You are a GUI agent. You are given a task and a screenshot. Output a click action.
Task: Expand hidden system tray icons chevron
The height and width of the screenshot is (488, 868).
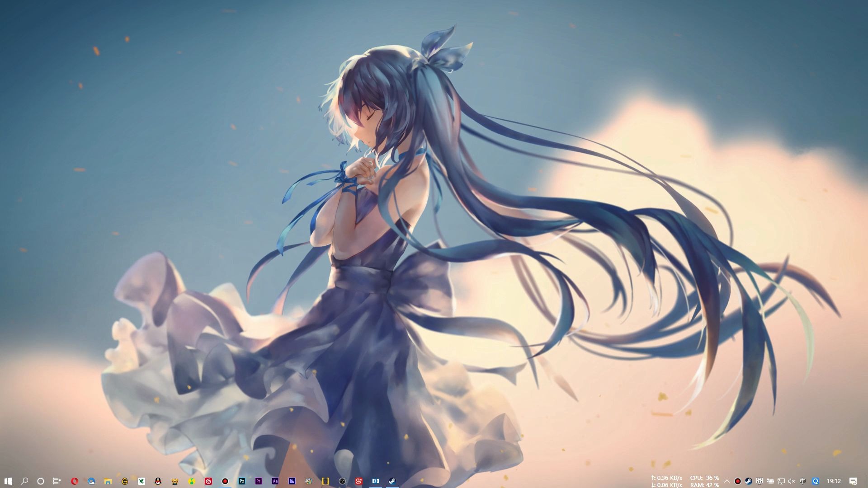727,481
